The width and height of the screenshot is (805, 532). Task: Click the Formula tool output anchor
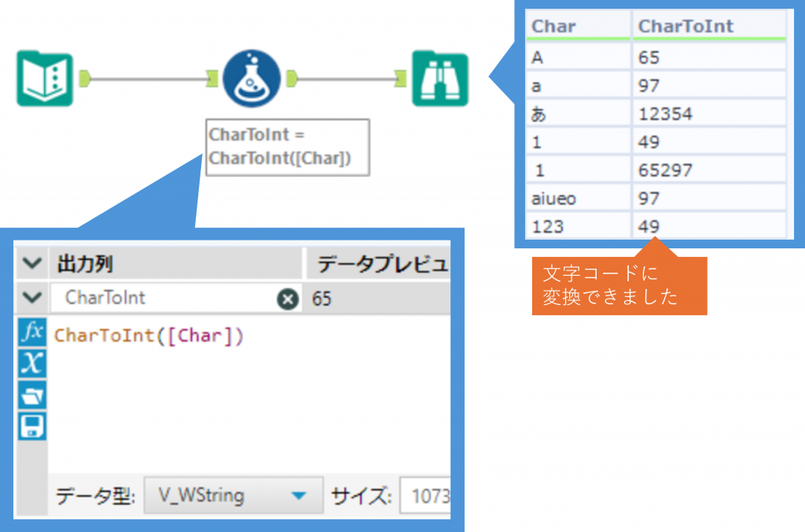pos(292,78)
